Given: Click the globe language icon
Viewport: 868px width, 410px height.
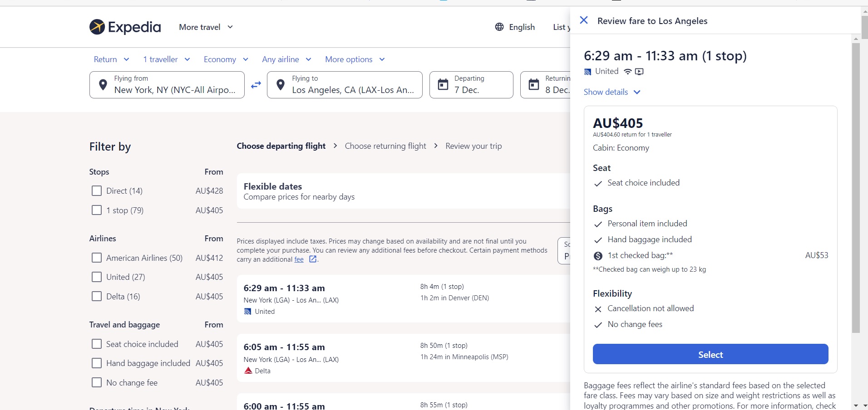Looking at the screenshot, I should coord(499,27).
